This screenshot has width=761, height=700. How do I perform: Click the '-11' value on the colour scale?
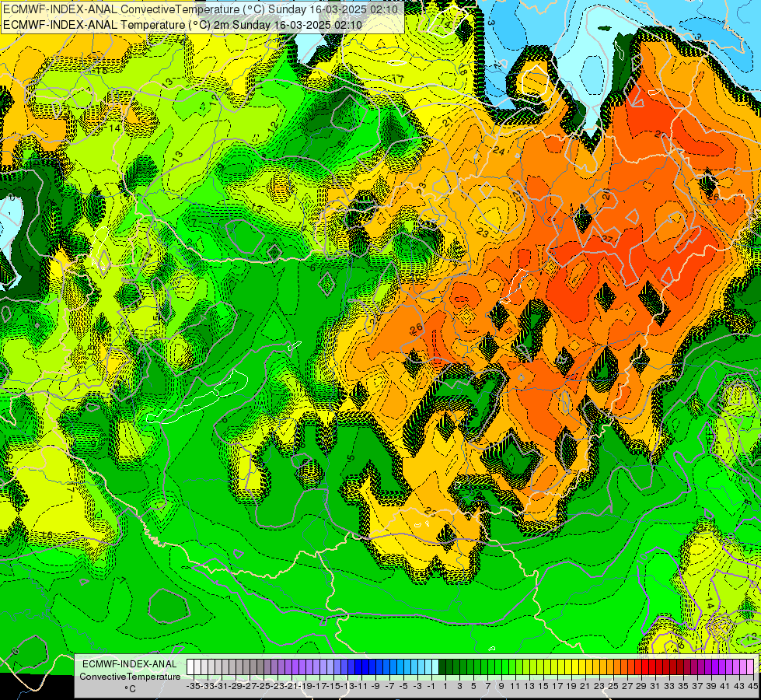361,686
